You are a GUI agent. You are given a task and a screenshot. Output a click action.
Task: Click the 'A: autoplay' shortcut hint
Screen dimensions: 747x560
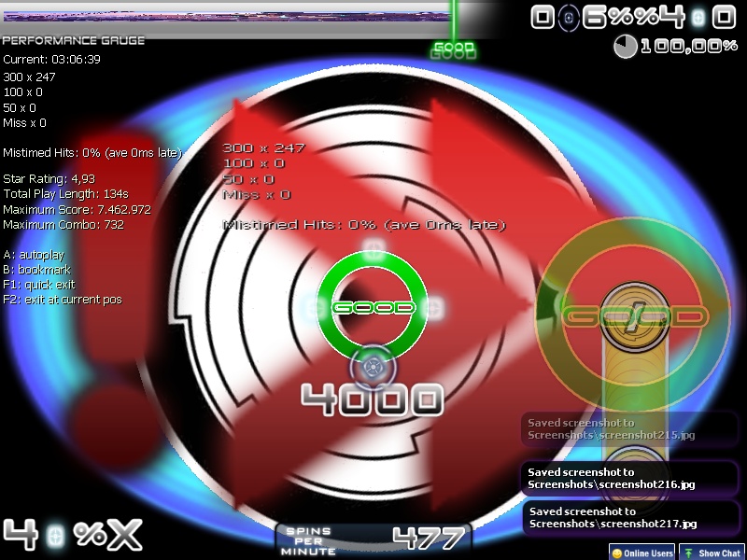(34, 255)
